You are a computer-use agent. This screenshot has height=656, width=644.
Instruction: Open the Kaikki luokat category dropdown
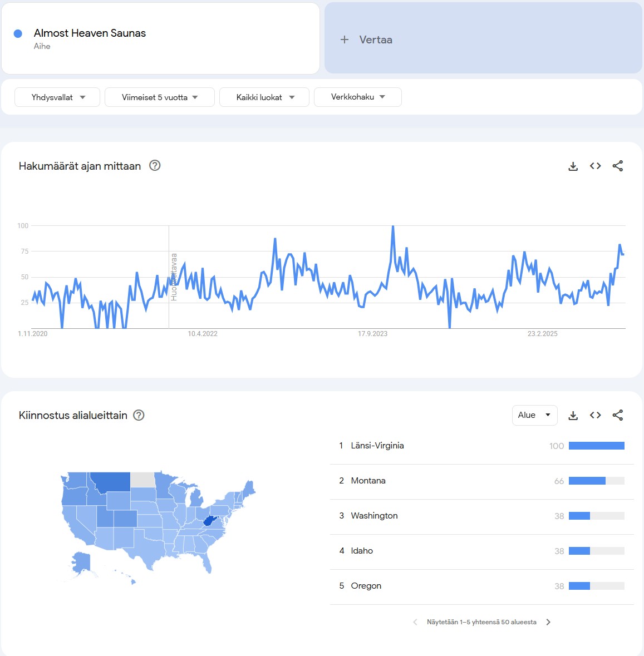click(264, 97)
